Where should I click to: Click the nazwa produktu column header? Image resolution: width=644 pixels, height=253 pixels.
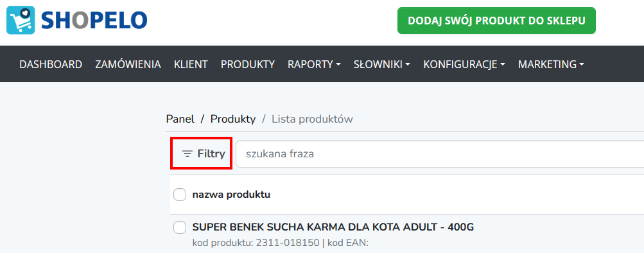tap(231, 195)
